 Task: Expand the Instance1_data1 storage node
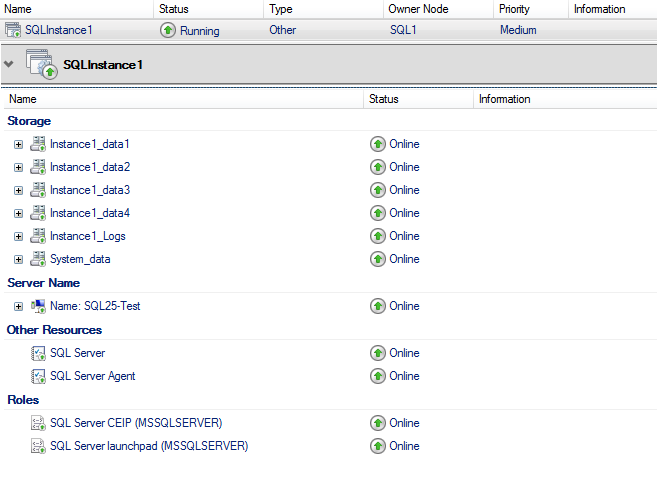click(18, 145)
